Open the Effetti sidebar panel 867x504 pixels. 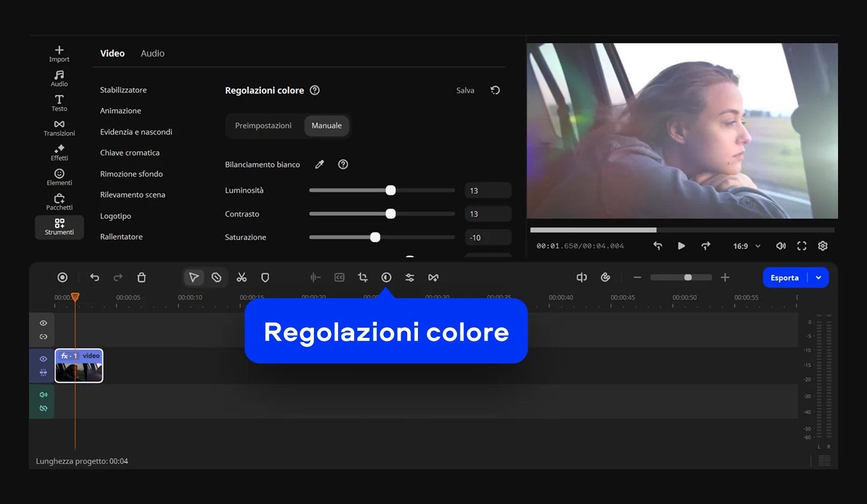[59, 152]
